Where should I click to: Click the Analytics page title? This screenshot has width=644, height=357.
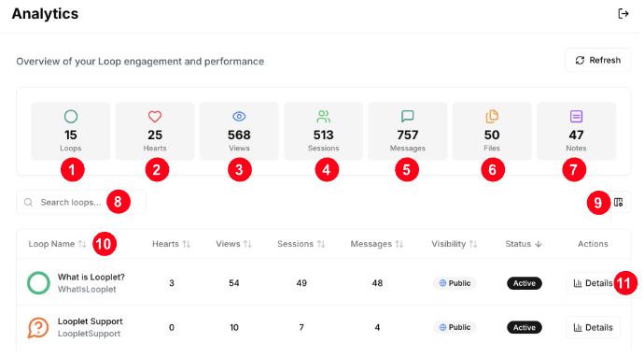(x=45, y=14)
